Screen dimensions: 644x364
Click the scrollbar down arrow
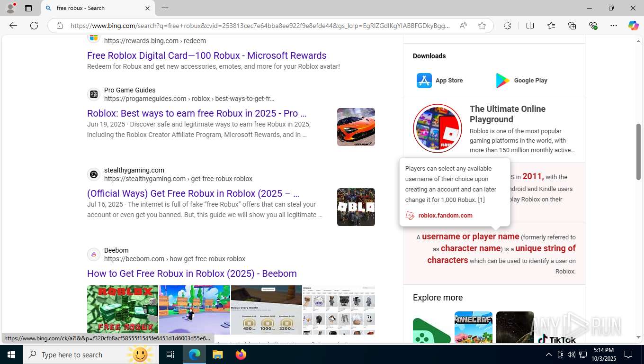[638, 337]
